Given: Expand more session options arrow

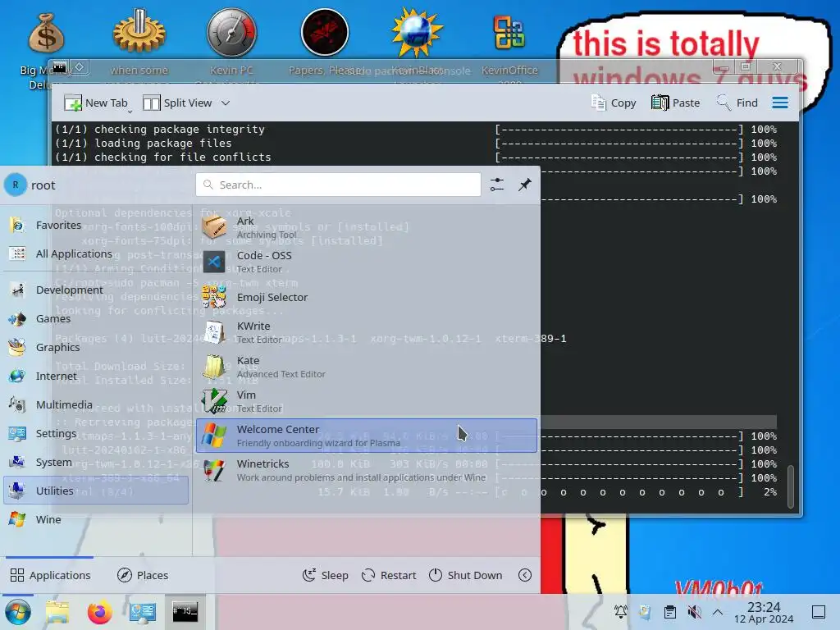Looking at the screenshot, I should 525,575.
